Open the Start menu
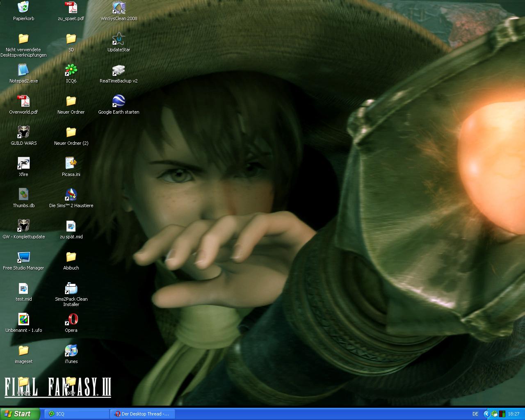The width and height of the screenshot is (525, 420). pos(20,414)
